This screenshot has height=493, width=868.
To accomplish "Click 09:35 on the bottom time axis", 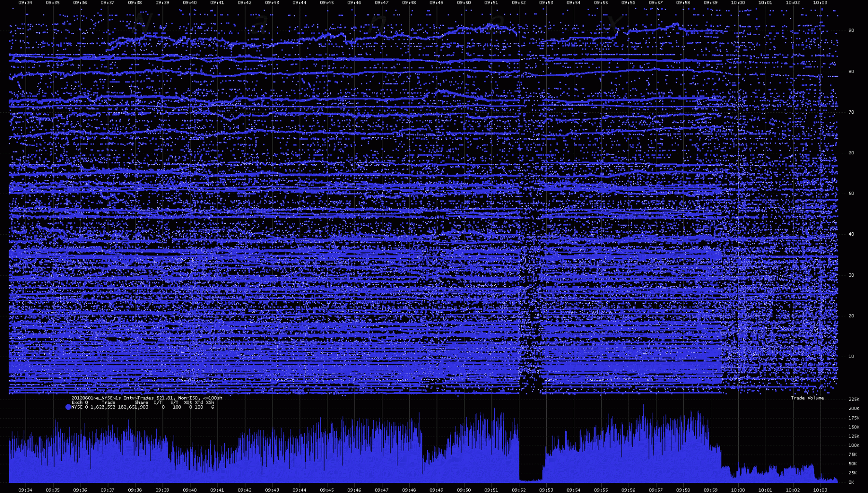I will pos(53,490).
